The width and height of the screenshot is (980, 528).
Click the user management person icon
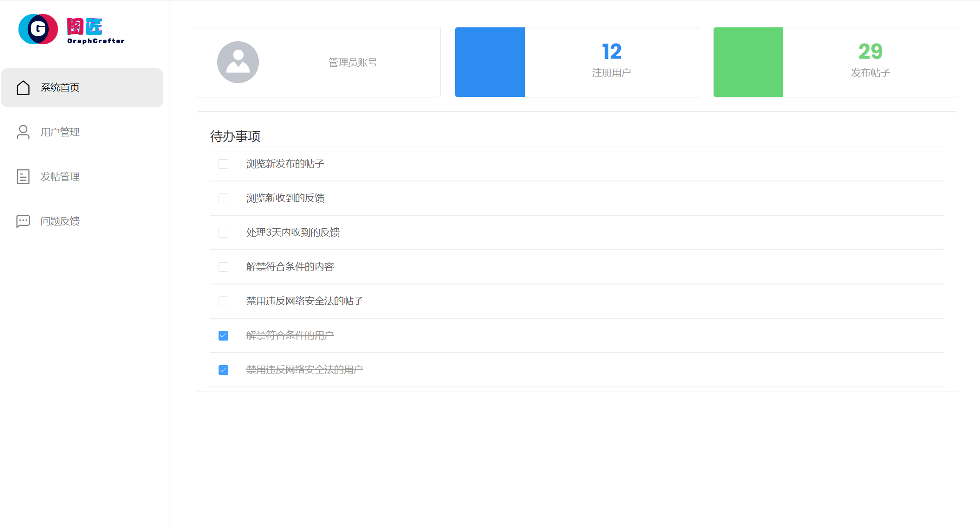[x=23, y=132]
